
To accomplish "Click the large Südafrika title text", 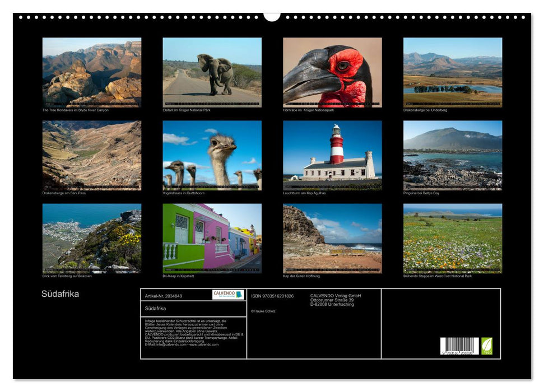I will tap(60, 294).
